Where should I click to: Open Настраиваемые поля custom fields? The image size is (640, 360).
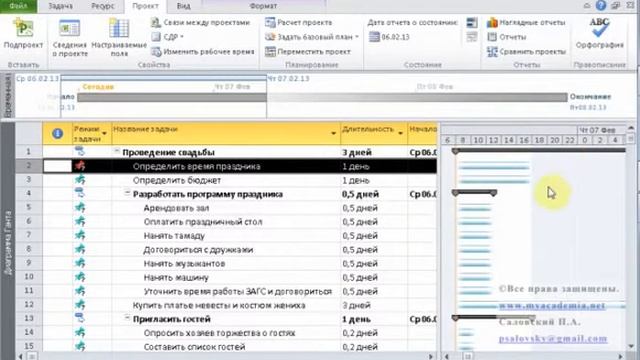click(x=119, y=38)
